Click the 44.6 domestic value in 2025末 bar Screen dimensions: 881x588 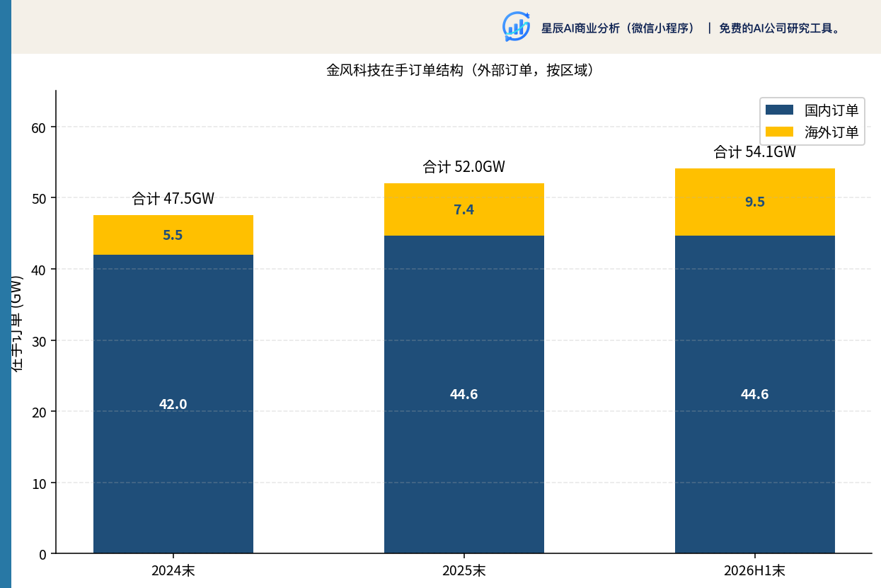tap(464, 394)
